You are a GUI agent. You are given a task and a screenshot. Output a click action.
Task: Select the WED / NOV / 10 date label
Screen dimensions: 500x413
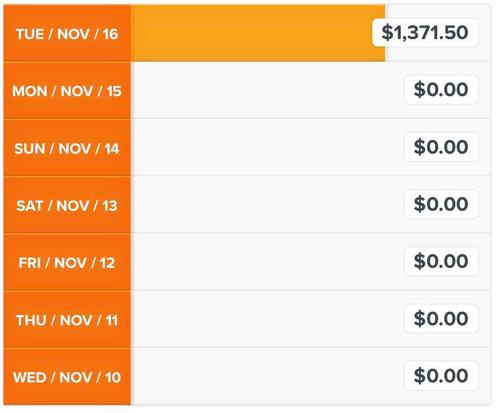click(x=67, y=377)
